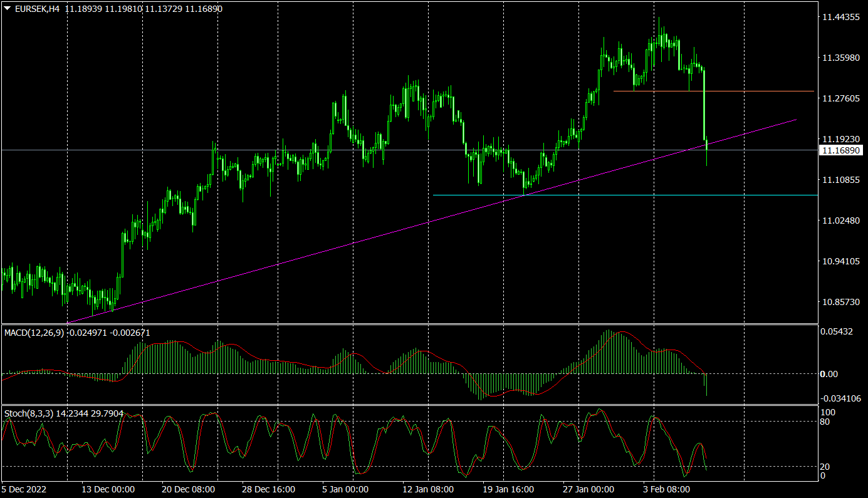
Task: Click the triangle arrow beside EURSEK,H4
Action: point(8,9)
